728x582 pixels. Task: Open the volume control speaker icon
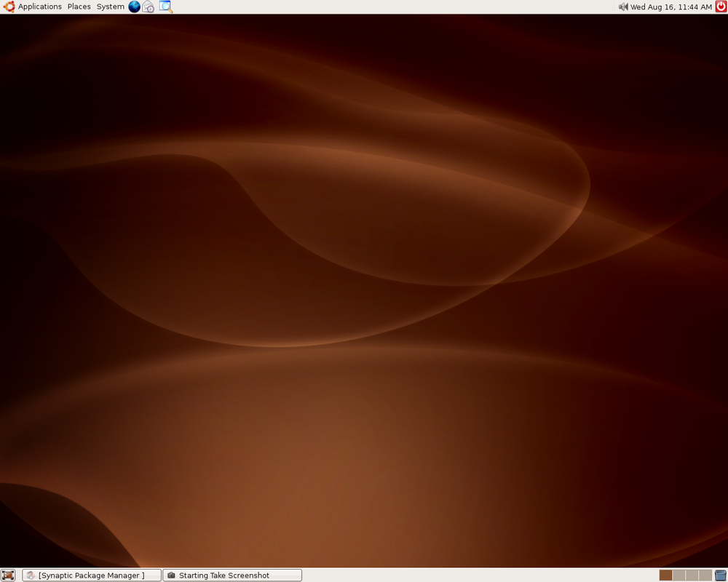(x=624, y=7)
